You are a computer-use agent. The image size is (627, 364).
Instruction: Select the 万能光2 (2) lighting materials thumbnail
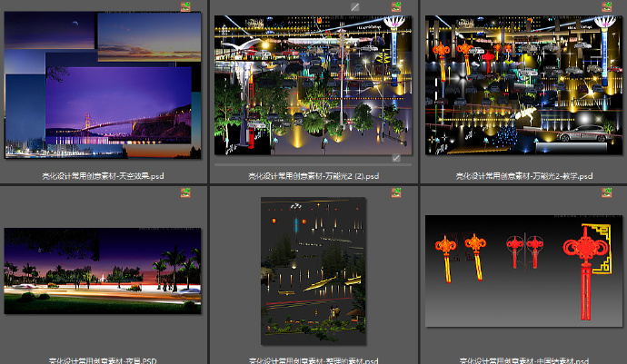click(x=313, y=85)
